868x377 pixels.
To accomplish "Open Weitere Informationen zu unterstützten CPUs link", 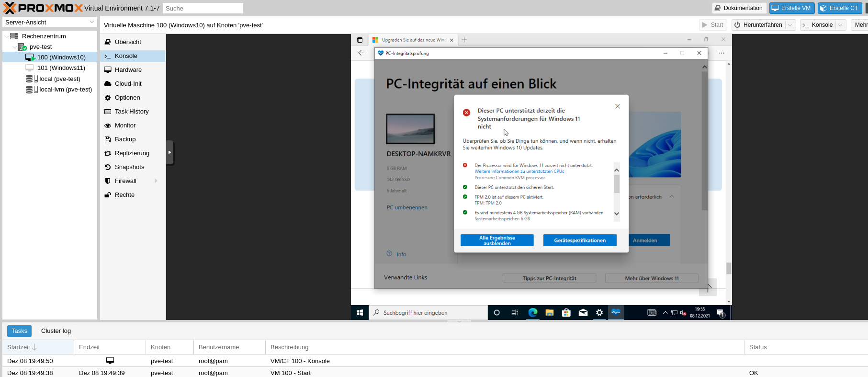I will [519, 171].
